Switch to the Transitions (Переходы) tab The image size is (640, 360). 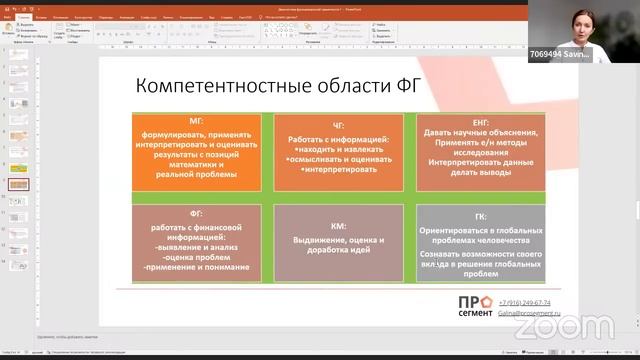106,17
